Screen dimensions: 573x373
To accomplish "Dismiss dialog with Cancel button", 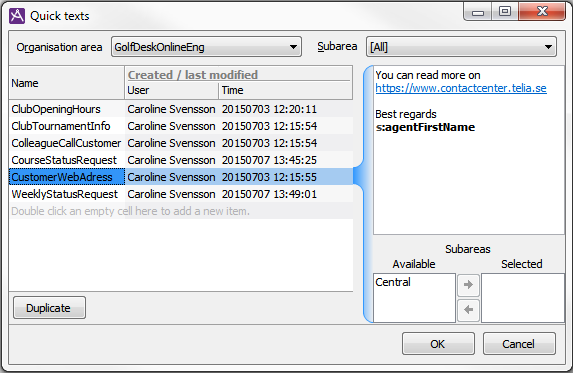I will click(519, 343).
